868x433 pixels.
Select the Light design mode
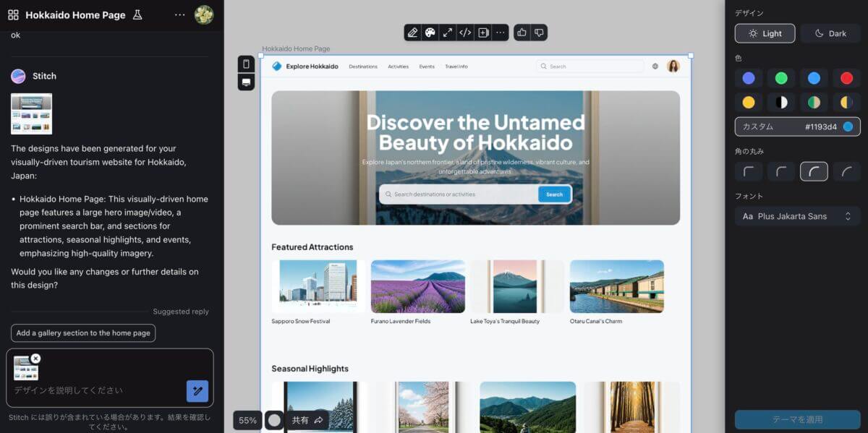point(765,33)
